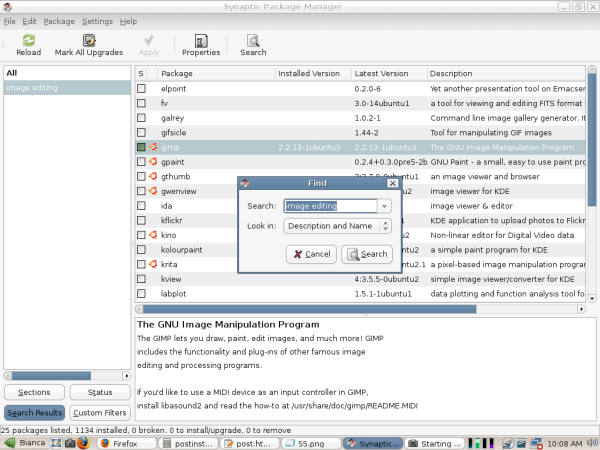Open the 'Look in' Description and Name dropdown

336,226
